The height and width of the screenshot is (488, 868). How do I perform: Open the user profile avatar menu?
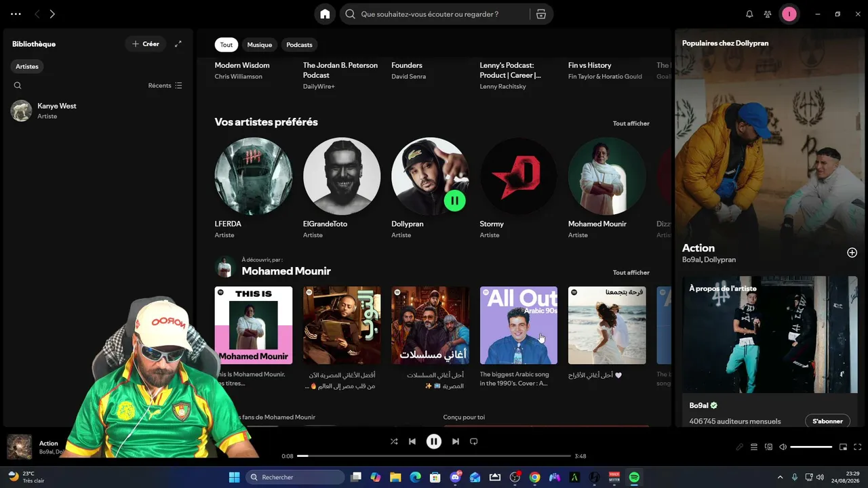[x=789, y=14]
